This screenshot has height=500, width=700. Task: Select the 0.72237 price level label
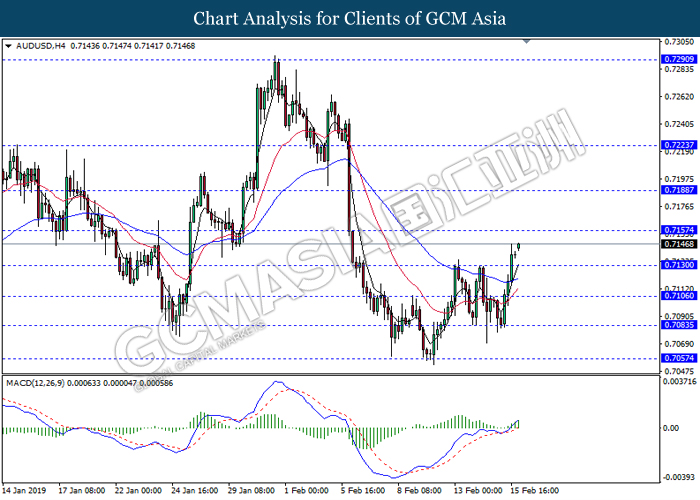(679, 145)
